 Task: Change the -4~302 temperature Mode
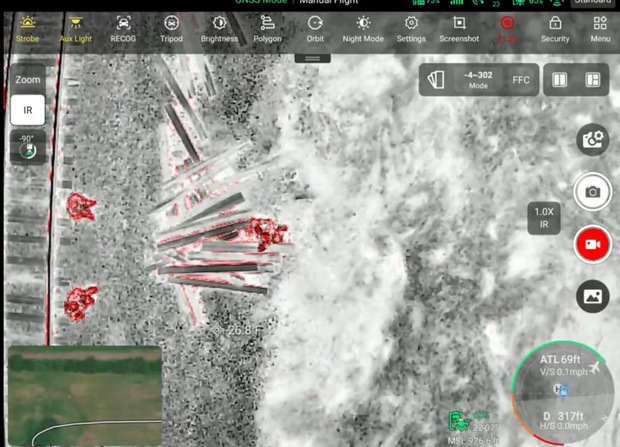pyautogui.click(x=478, y=80)
